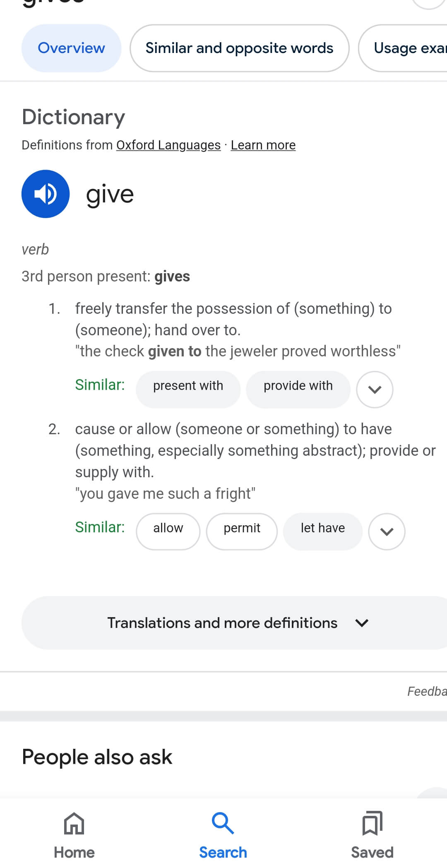
Task: Tap the People also ask heading
Action: [x=97, y=757]
